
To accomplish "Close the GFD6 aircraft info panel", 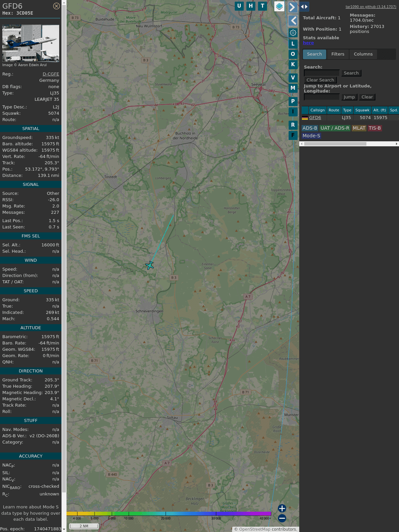I will (57, 6).
